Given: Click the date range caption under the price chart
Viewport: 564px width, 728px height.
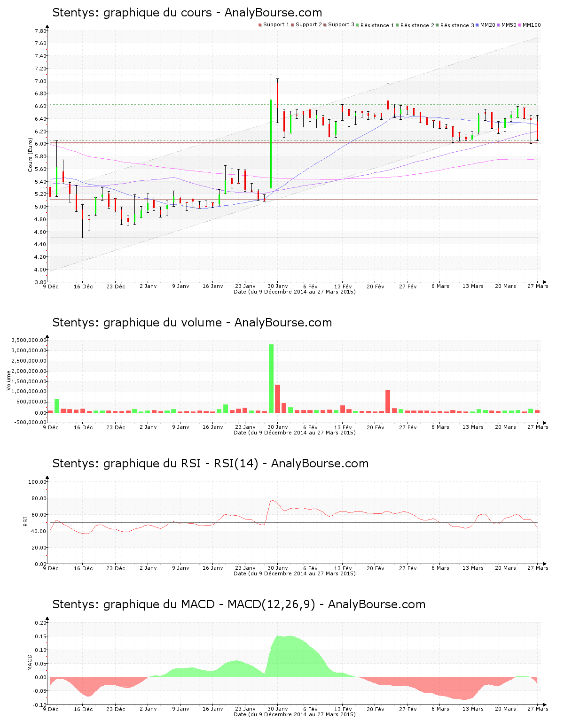Looking at the screenshot, I should point(295,292).
